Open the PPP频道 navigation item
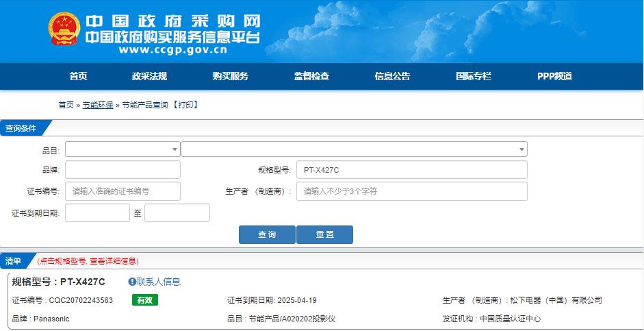 [x=554, y=76]
